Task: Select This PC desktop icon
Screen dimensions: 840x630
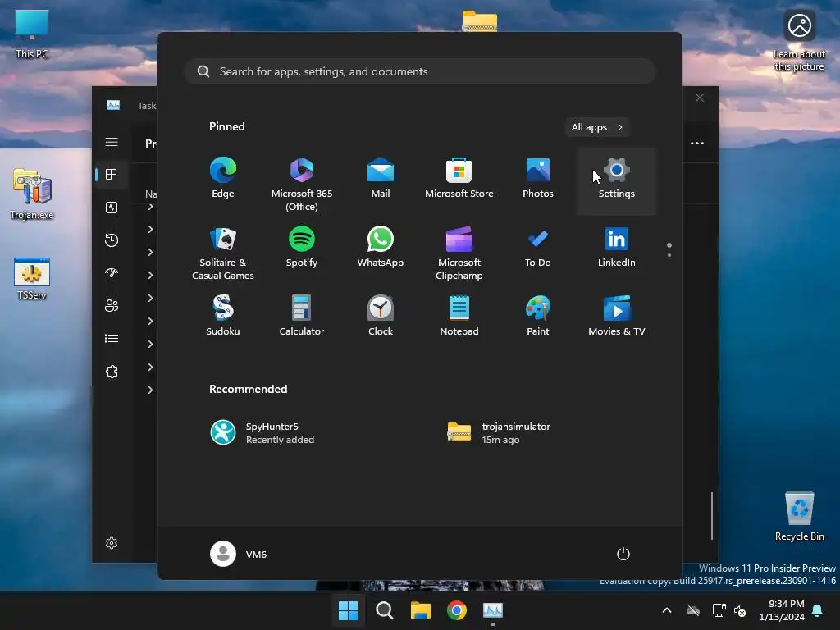Action: 32,34
